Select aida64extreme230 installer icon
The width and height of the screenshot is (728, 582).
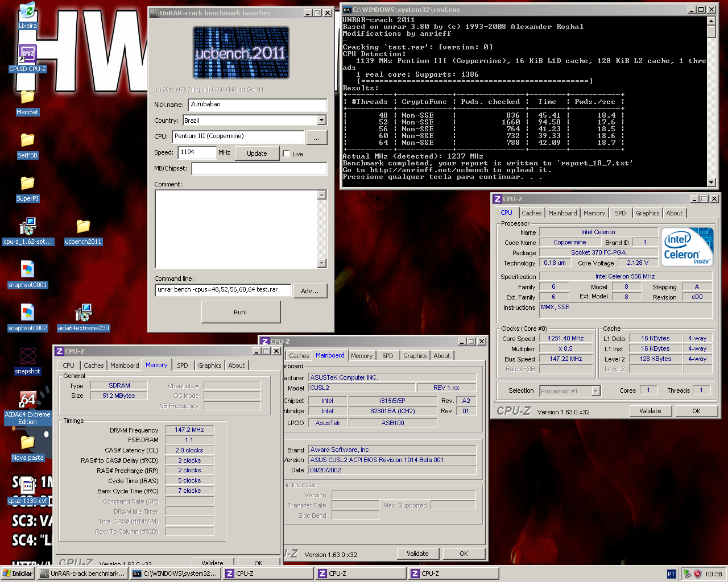83,318
